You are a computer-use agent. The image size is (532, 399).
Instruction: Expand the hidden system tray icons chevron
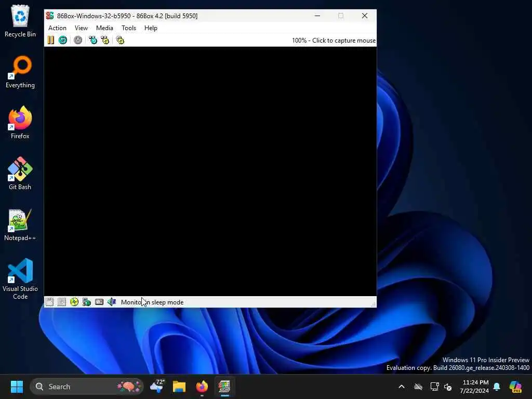tap(402, 387)
